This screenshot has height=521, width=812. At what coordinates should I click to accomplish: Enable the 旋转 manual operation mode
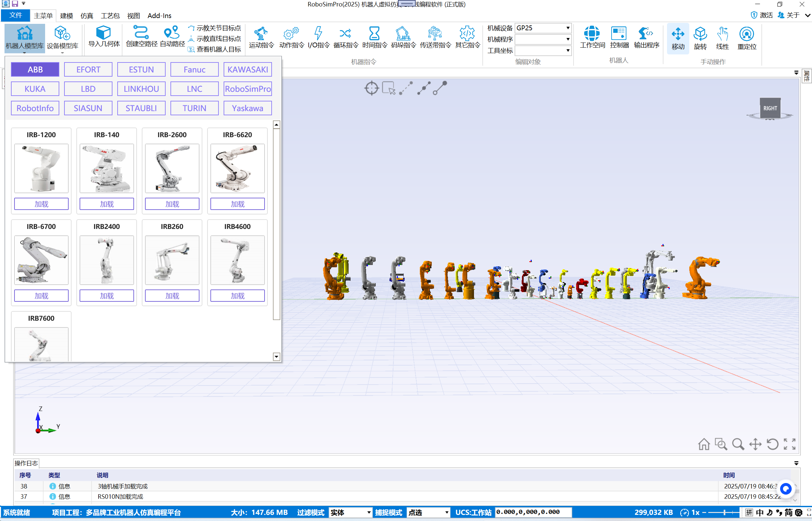[700, 37]
